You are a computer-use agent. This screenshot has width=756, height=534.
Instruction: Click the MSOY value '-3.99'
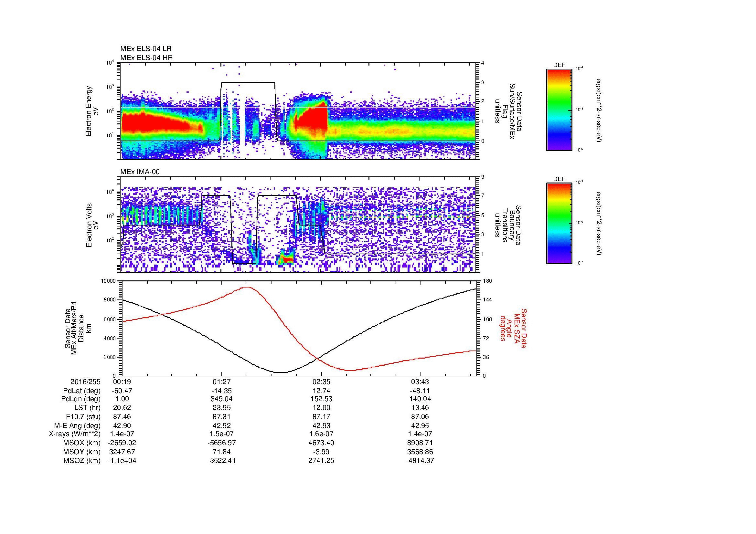(x=321, y=452)
